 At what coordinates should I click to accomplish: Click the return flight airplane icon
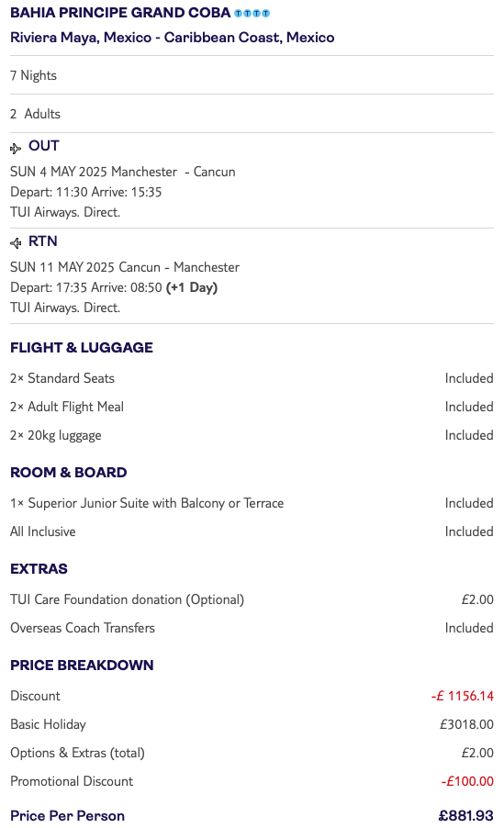[x=16, y=243]
